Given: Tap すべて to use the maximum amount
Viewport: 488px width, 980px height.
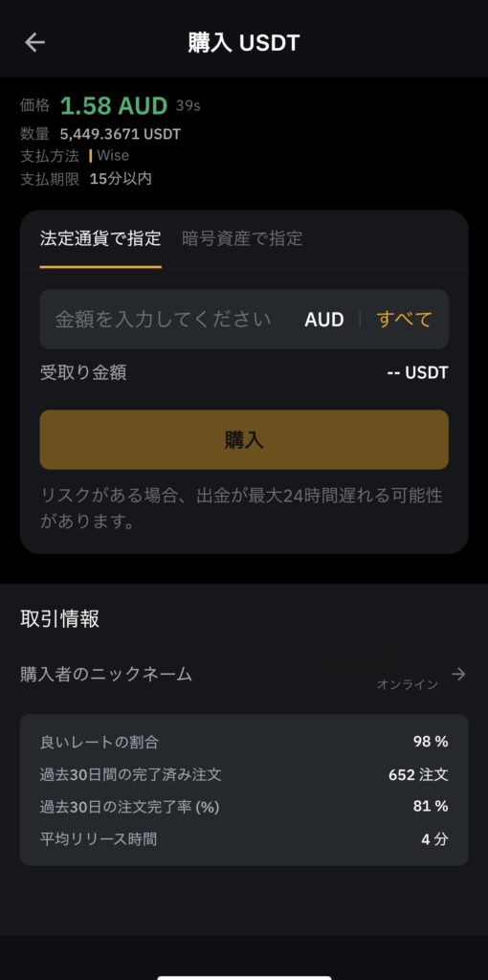Looking at the screenshot, I should click(x=404, y=320).
